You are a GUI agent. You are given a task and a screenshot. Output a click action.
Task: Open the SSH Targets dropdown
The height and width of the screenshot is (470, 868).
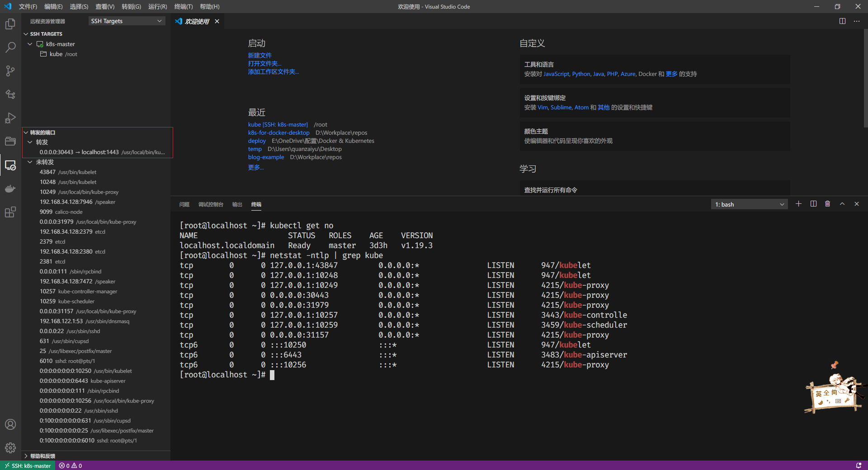pyautogui.click(x=126, y=21)
